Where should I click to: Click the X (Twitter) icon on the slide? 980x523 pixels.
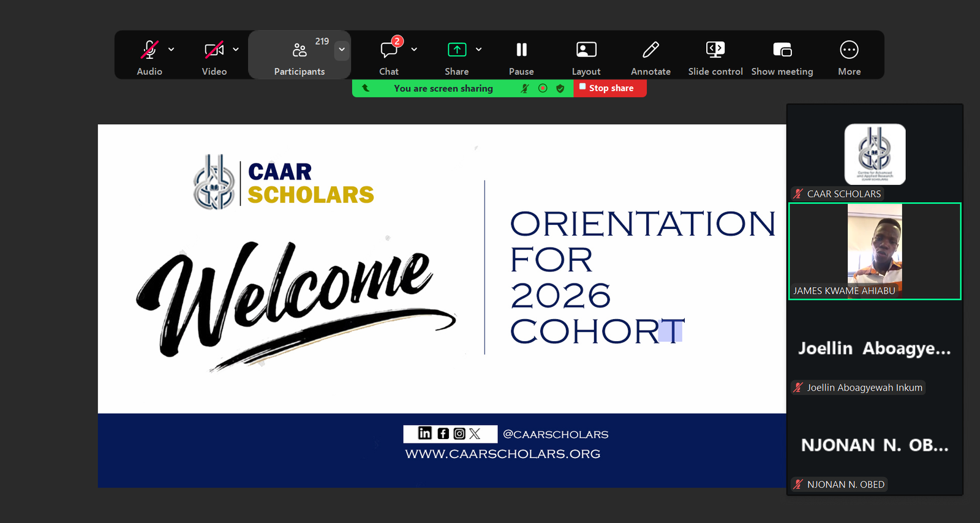[x=475, y=434]
